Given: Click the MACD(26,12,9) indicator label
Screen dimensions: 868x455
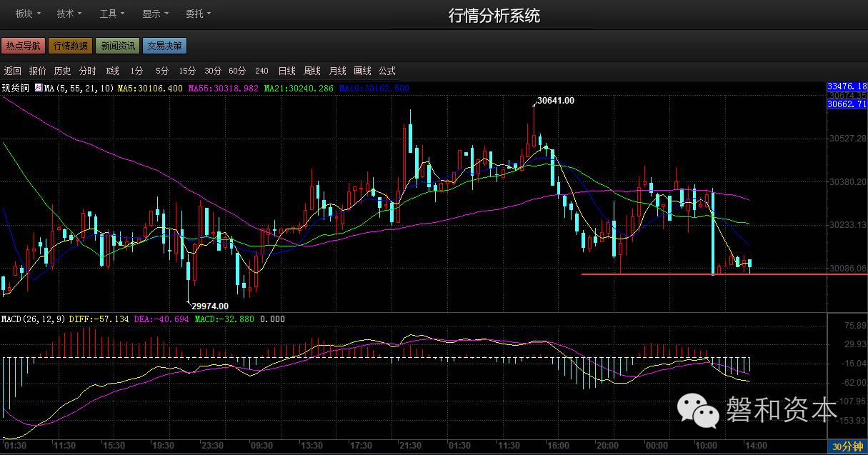Looking at the screenshot, I should [x=34, y=319].
